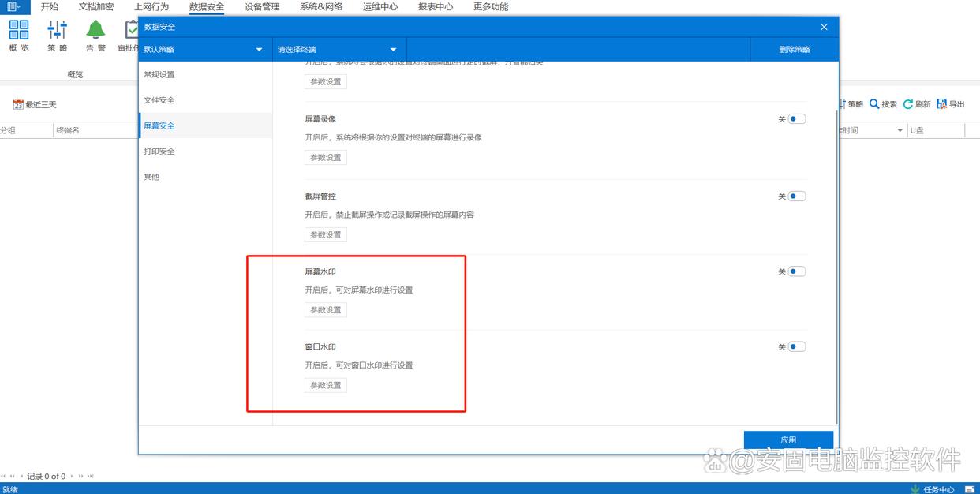Screen dimensions: 980x494
Task: Click the 应用 apply button
Action: [788, 440]
